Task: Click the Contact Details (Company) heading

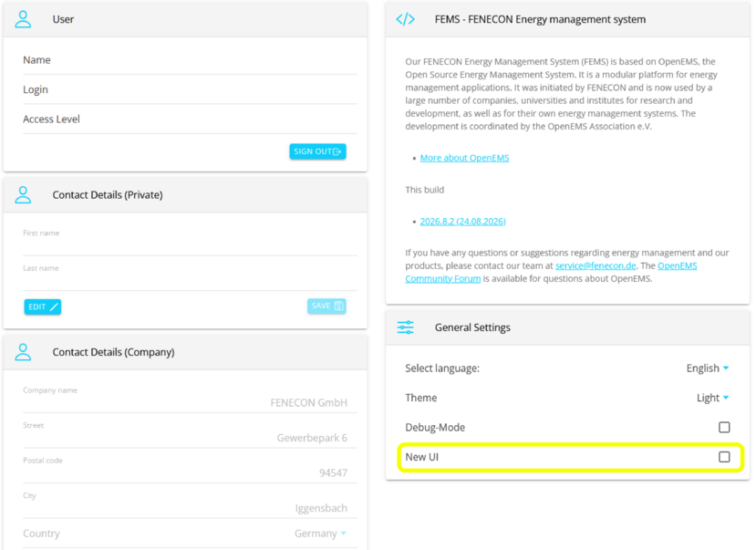Action: coord(113,352)
